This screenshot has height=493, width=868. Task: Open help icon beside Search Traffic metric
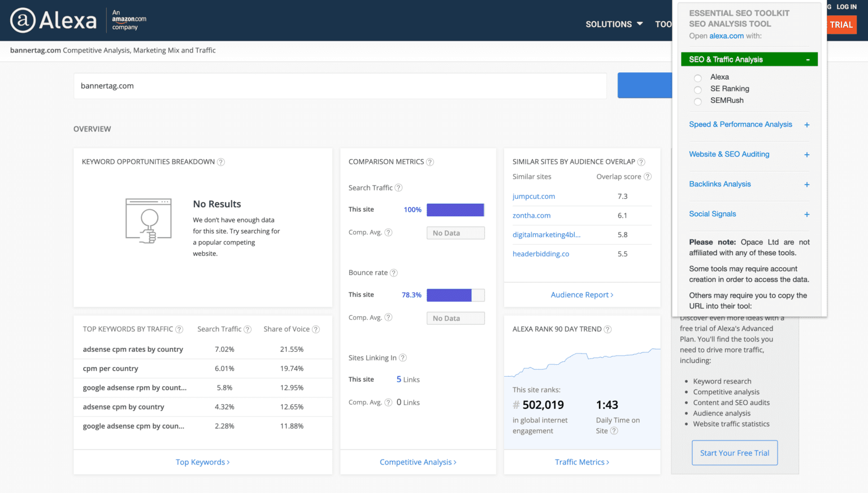[398, 188]
